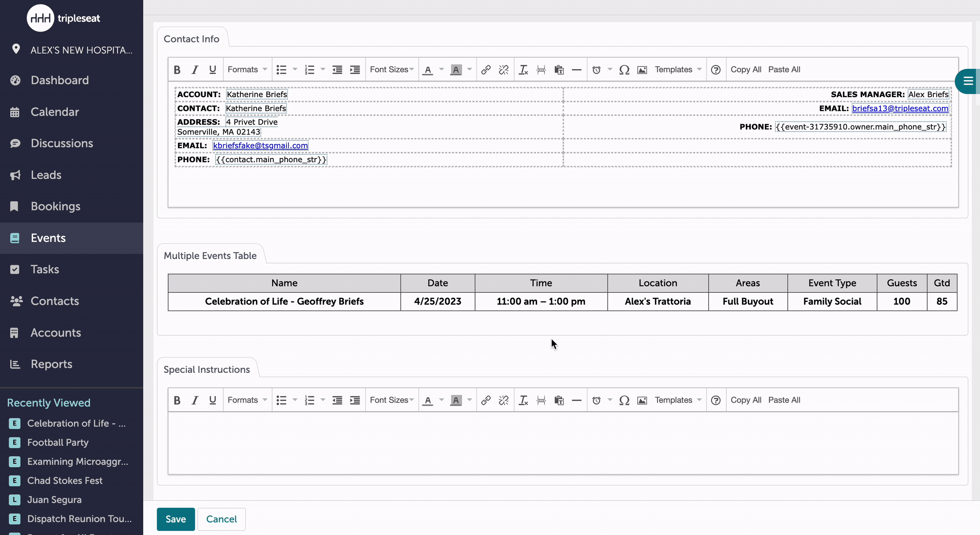Image resolution: width=980 pixels, height=535 pixels.
Task: Open Templates dropdown in Special Instructions toolbar
Action: [x=678, y=400]
